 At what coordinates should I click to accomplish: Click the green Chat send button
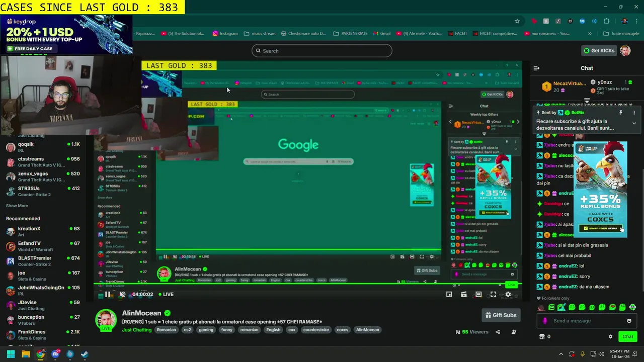[627, 337]
